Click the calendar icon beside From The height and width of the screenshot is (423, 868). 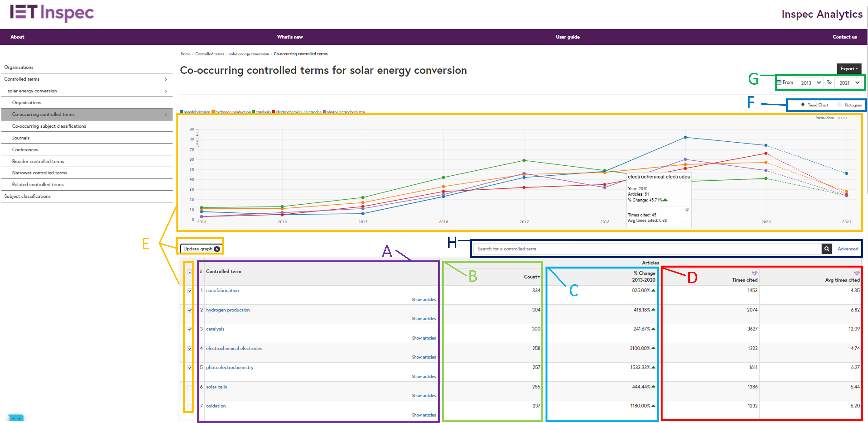click(779, 82)
